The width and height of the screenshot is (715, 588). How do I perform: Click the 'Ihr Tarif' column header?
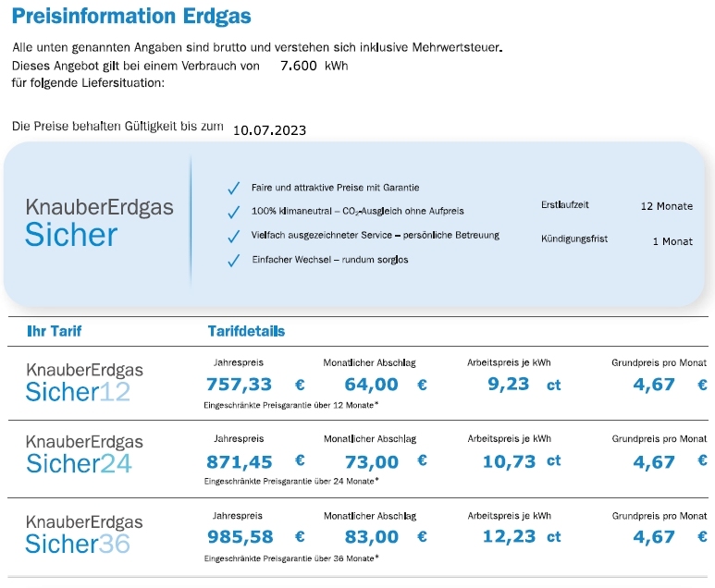(55, 331)
